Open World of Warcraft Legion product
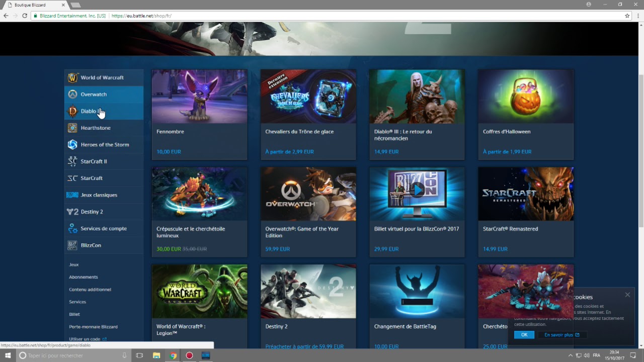The width and height of the screenshot is (644, 362). pyautogui.click(x=200, y=307)
